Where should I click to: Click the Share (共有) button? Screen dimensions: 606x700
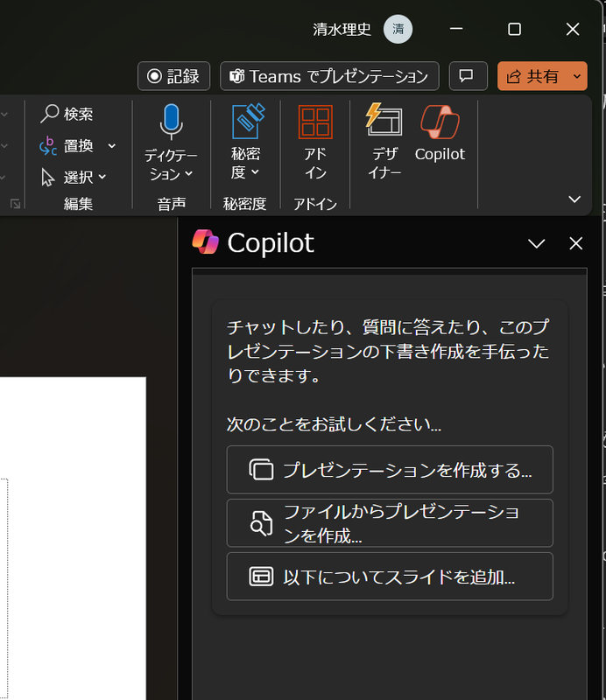pos(532,76)
